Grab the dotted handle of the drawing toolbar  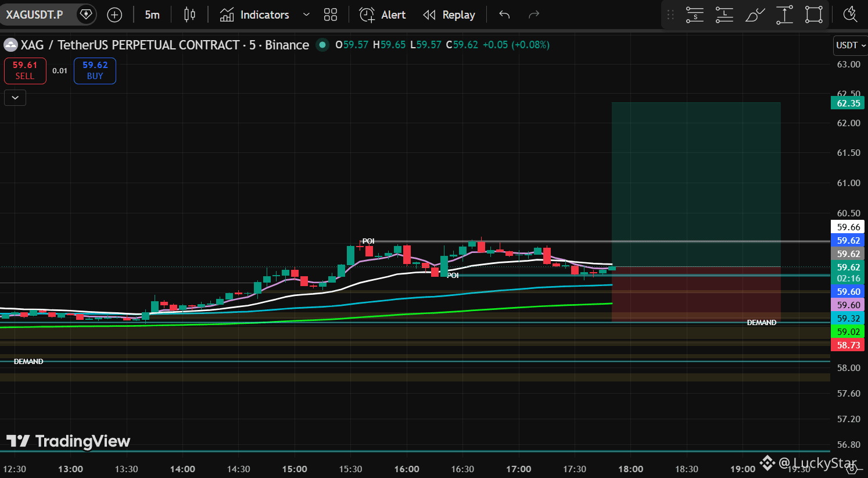click(x=670, y=15)
